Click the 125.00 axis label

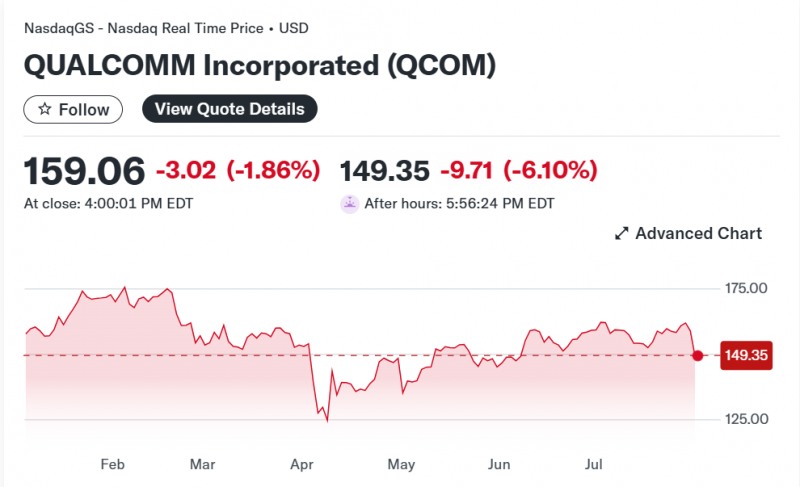coord(746,419)
